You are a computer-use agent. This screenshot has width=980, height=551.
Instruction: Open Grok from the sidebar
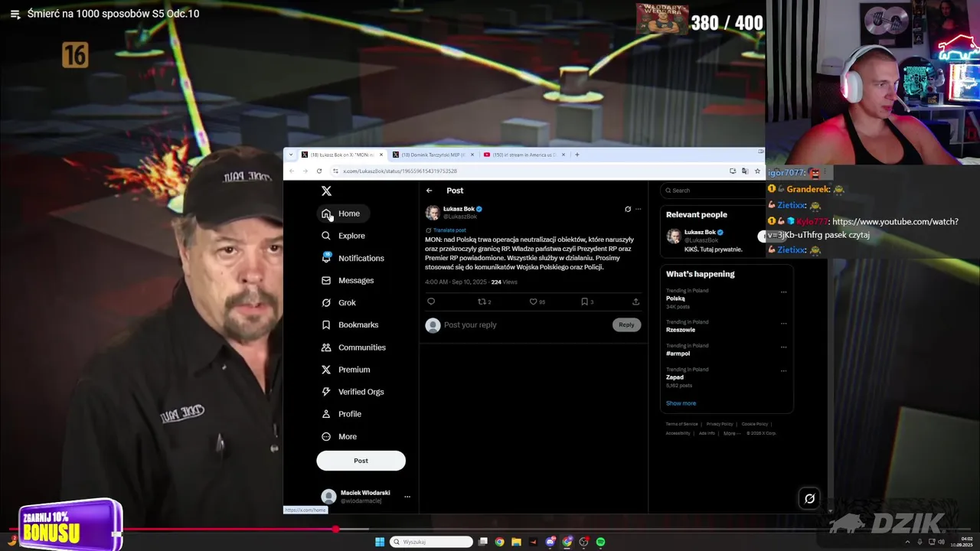[x=338, y=302]
